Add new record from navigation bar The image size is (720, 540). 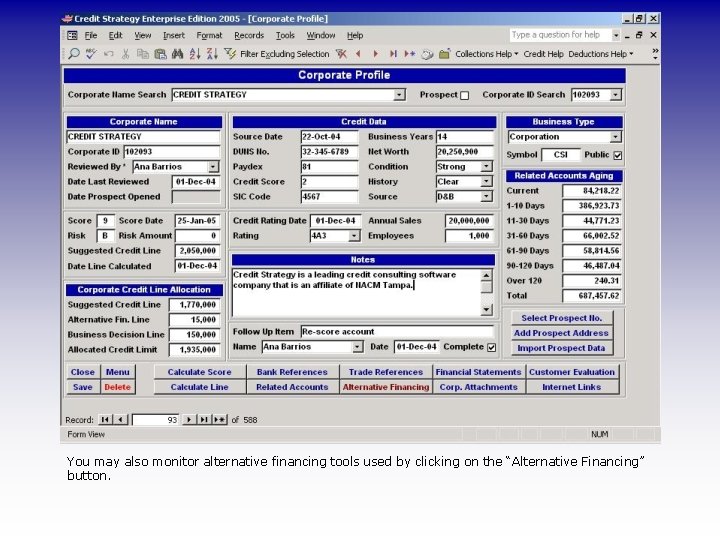coord(219,419)
